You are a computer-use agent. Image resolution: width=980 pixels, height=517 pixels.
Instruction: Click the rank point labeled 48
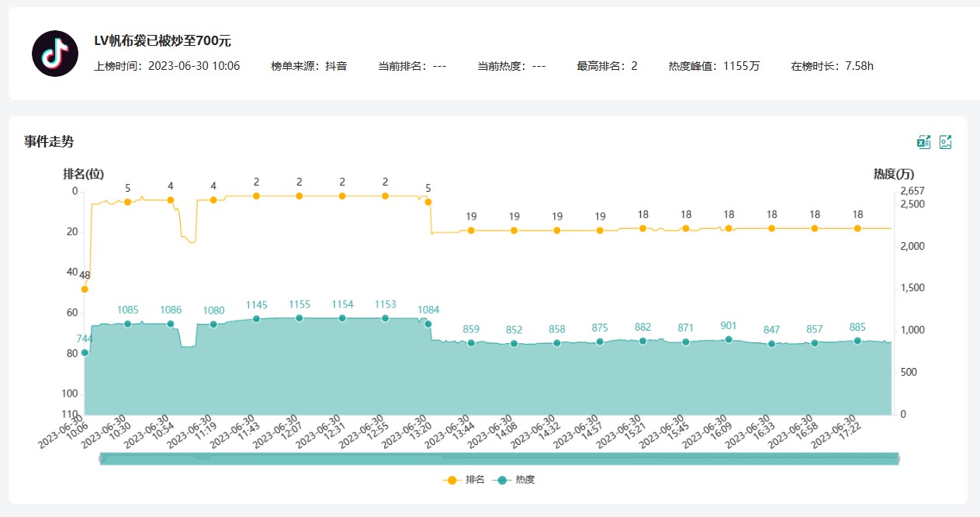point(85,289)
